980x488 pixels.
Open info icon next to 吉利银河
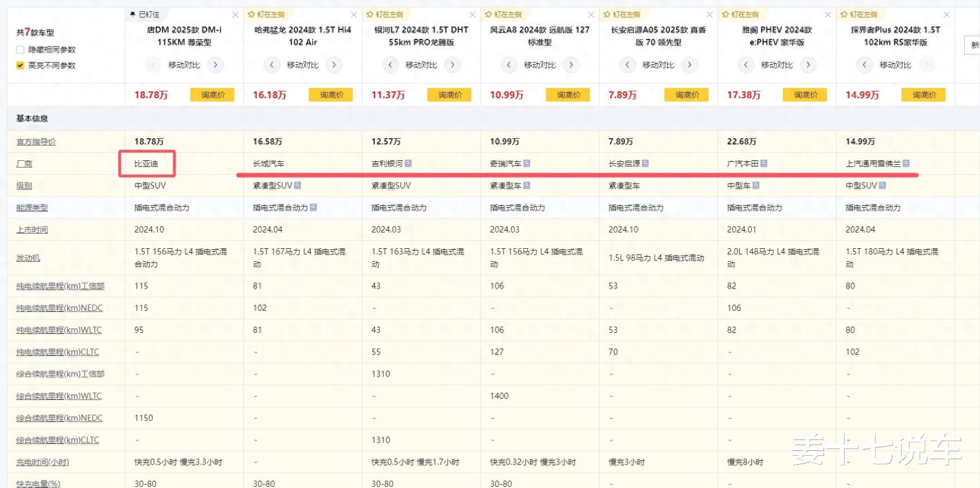click(x=408, y=164)
